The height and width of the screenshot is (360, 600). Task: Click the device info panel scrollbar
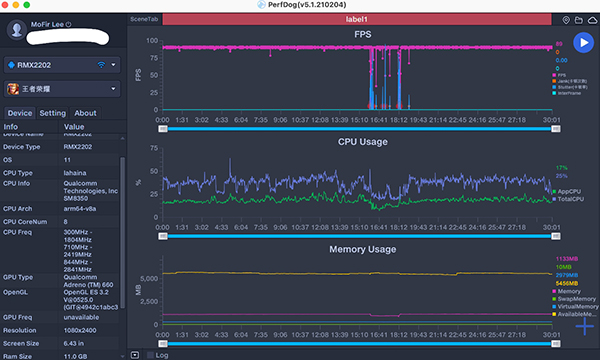point(122,232)
